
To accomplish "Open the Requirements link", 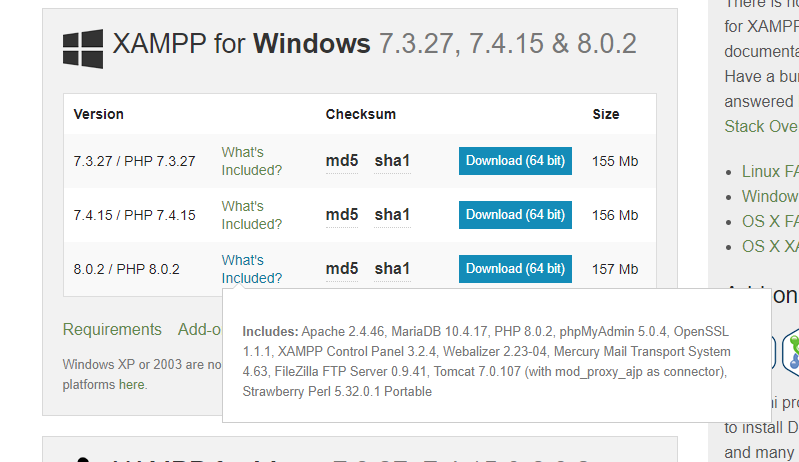I will tap(112, 330).
